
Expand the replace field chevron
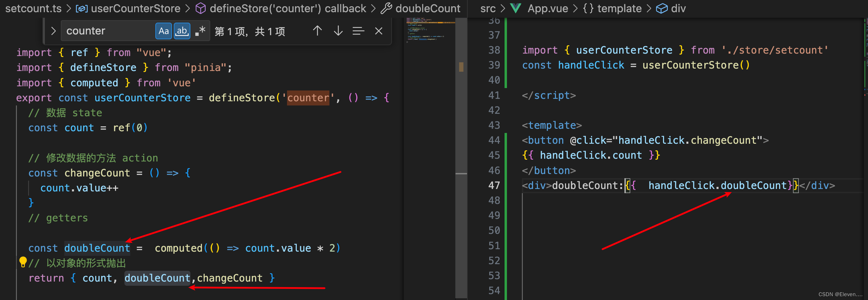[x=53, y=31]
